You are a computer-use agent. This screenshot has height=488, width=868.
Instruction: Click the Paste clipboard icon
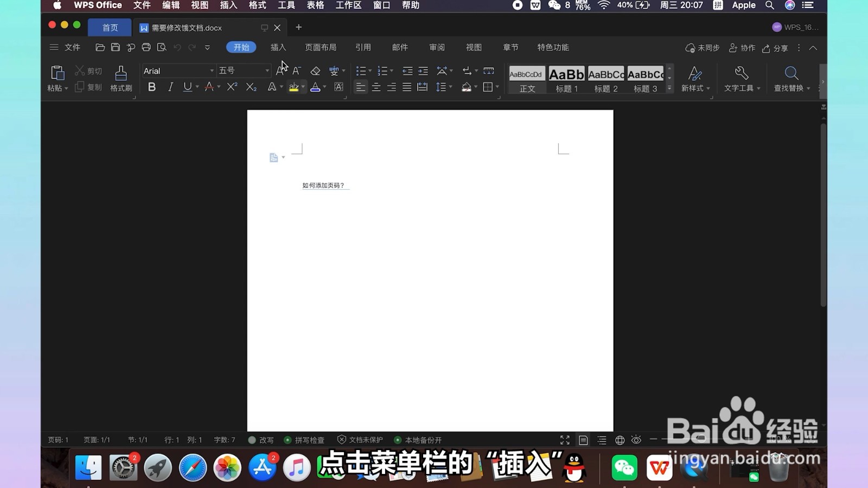tap(57, 73)
